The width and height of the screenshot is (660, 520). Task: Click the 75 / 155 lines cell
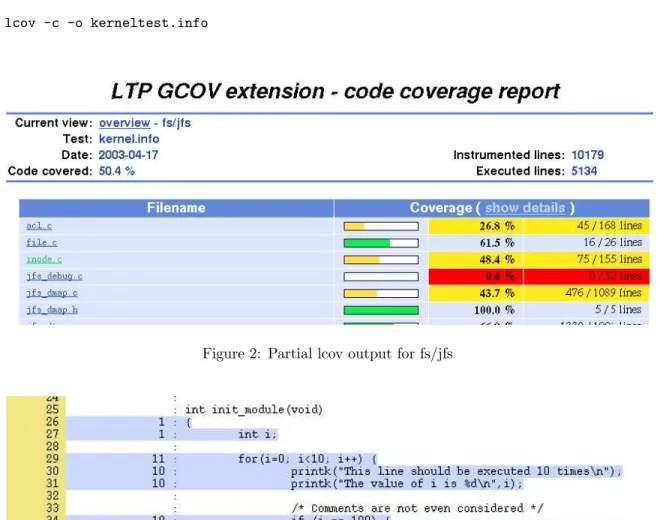[586, 260]
